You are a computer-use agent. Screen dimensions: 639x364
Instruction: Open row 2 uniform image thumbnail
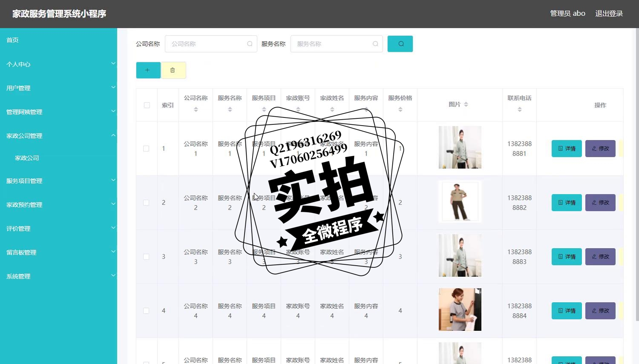460,201
